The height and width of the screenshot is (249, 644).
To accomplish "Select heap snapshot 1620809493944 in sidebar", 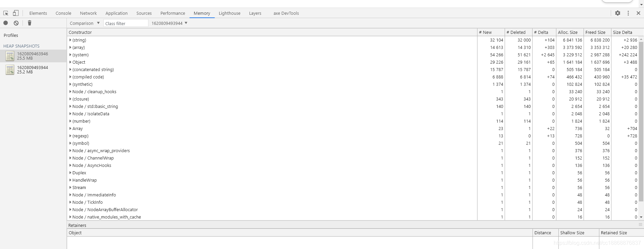I will [x=33, y=70].
